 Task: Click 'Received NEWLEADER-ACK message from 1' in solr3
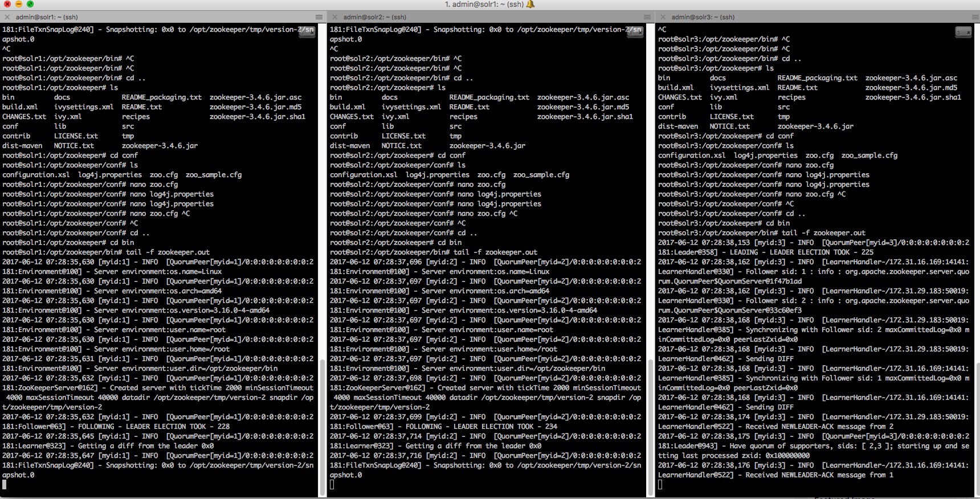[x=819, y=475]
